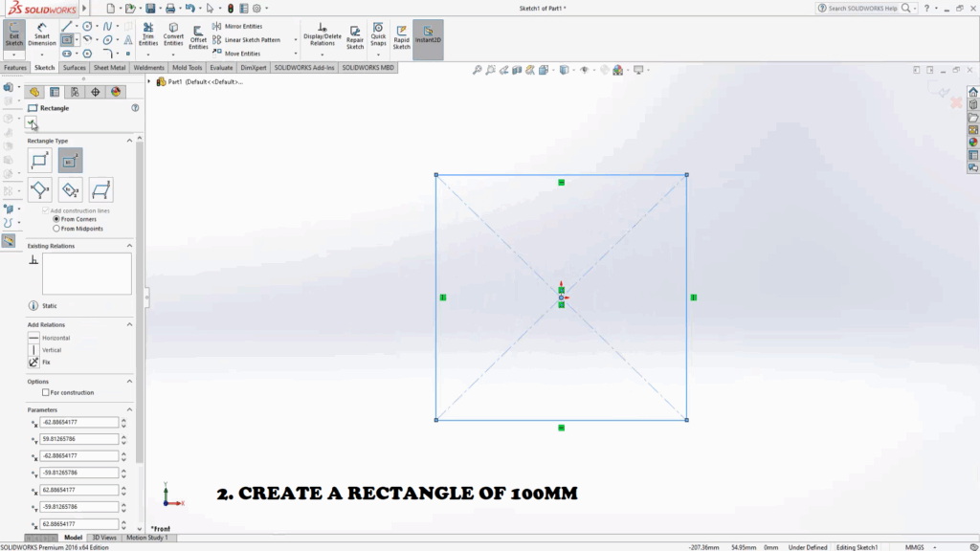The image size is (980, 551).
Task: Enable the For construction checkbox
Action: (46, 392)
